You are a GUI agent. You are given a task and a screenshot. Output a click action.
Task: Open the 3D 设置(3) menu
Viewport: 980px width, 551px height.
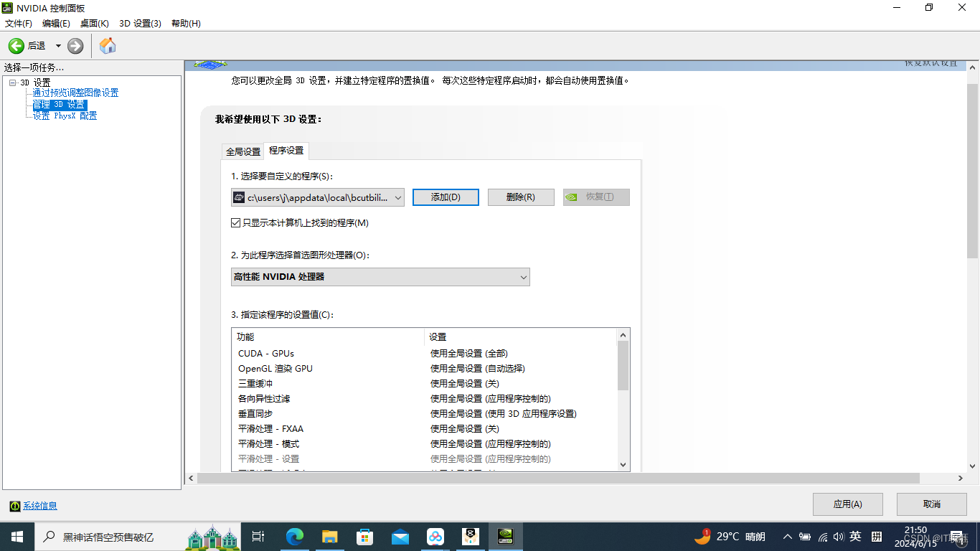[140, 24]
